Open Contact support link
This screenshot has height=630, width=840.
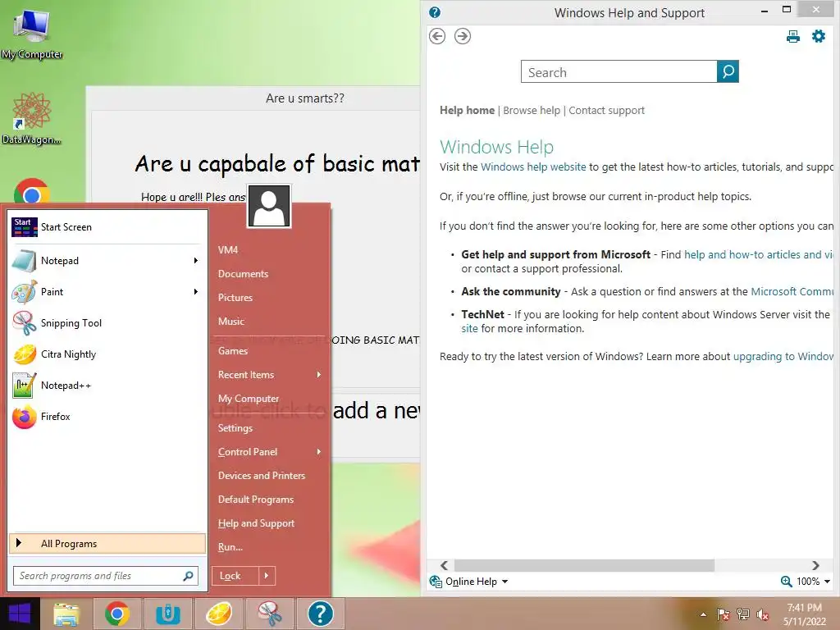tap(606, 111)
